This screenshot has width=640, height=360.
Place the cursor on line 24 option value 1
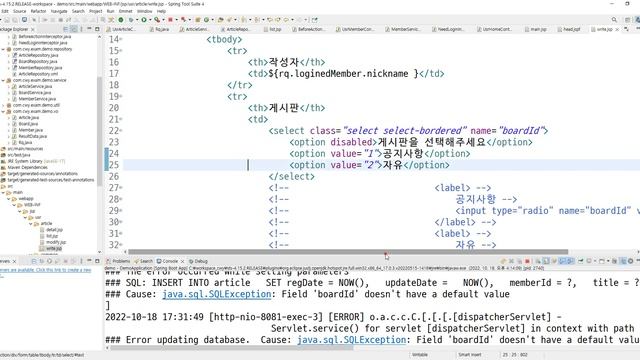coord(379,154)
